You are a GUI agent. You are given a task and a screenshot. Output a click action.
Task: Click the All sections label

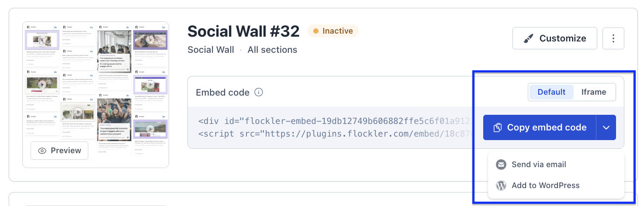coord(272,50)
